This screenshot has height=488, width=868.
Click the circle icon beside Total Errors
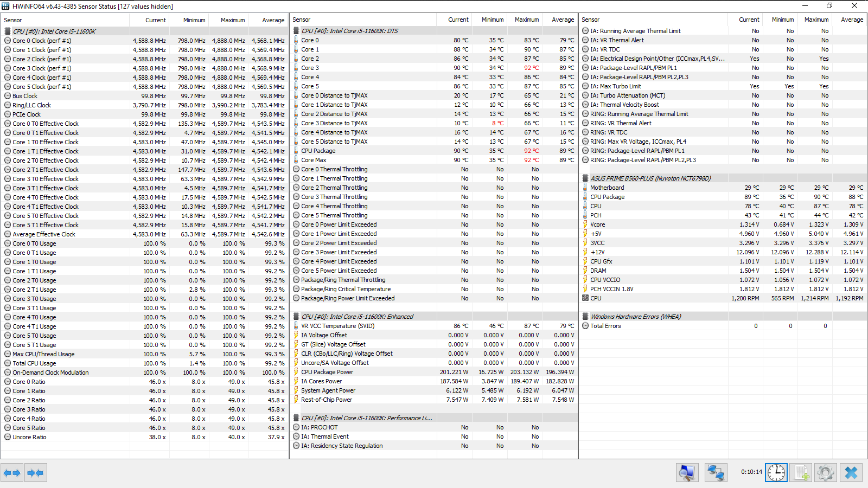[x=585, y=326]
